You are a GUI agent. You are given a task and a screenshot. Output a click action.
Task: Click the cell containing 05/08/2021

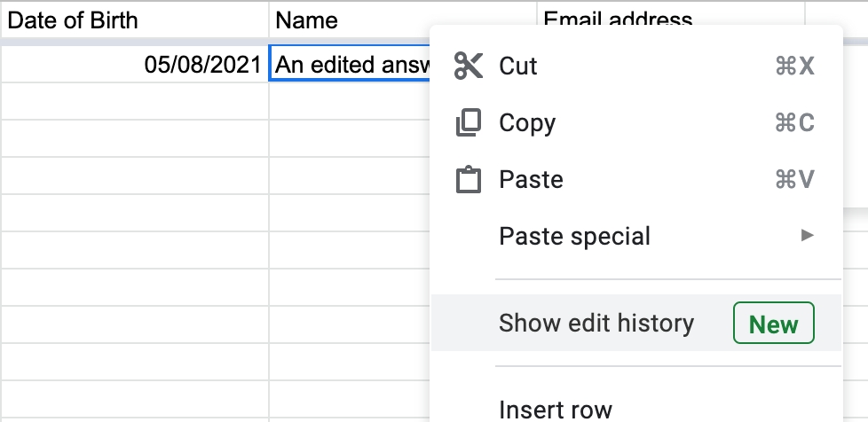click(133, 64)
